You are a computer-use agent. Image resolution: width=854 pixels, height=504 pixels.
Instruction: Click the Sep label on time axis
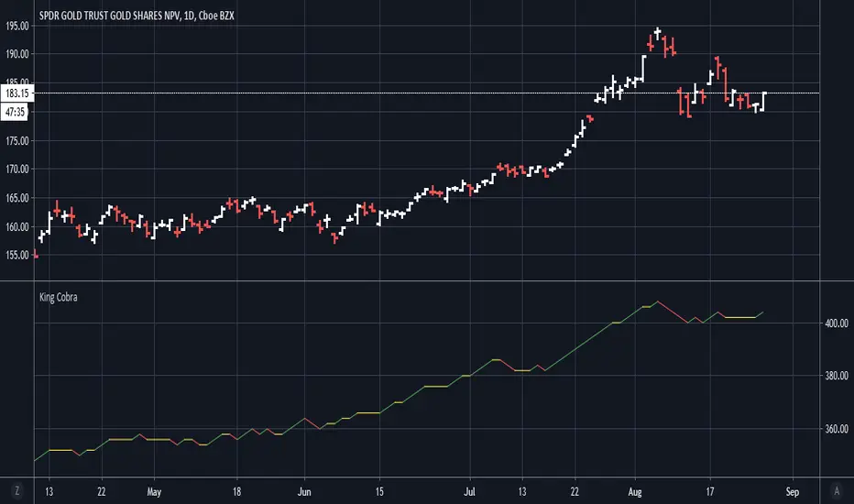coord(793,492)
